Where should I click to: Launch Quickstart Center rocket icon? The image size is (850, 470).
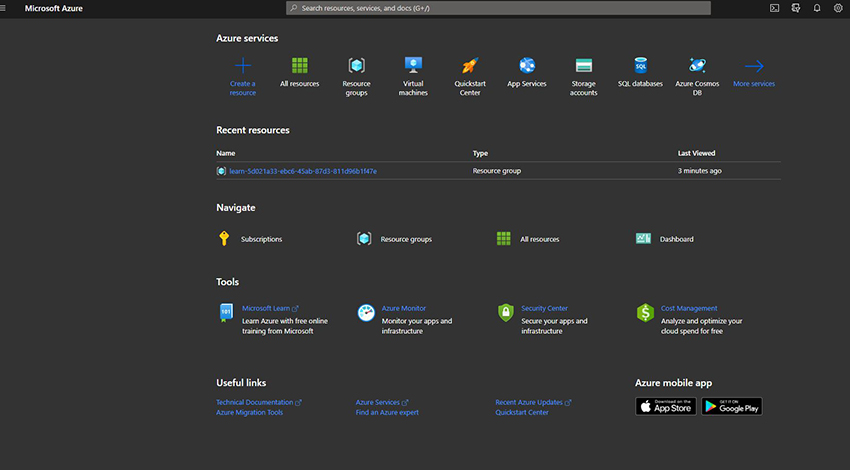[x=470, y=66]
